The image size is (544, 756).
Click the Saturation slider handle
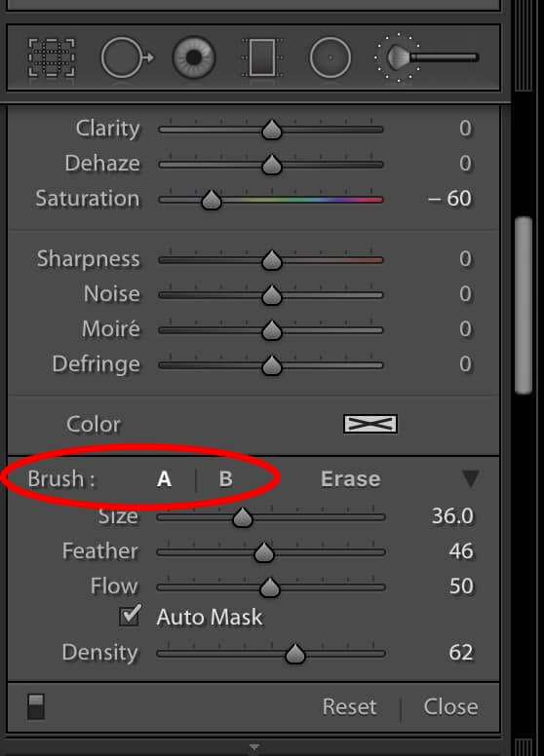pyautogui.click(x=212, y=200)
